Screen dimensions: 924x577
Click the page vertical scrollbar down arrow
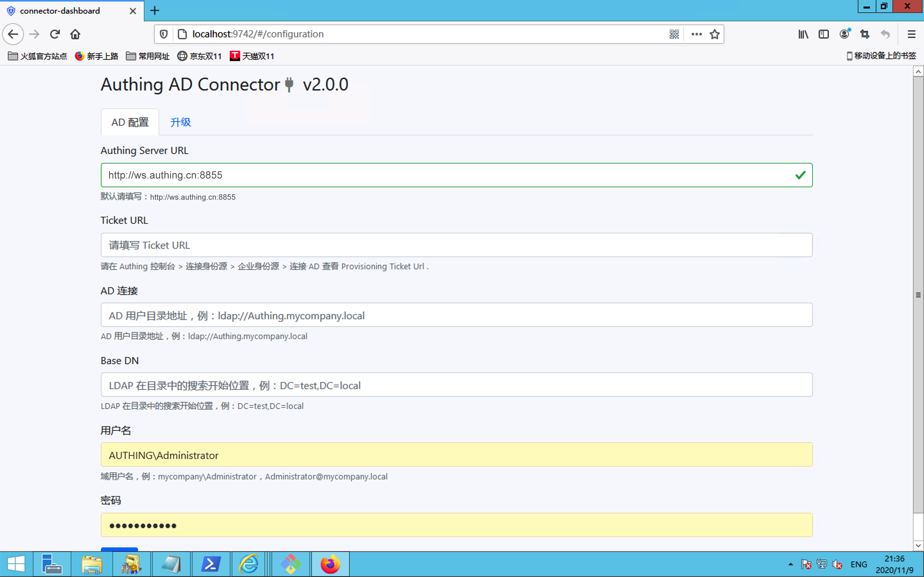[918, 545]
